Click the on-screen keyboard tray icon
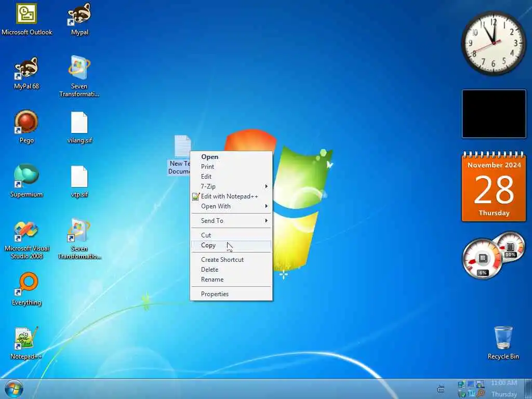532x399 pixels. tap(441, 389)
